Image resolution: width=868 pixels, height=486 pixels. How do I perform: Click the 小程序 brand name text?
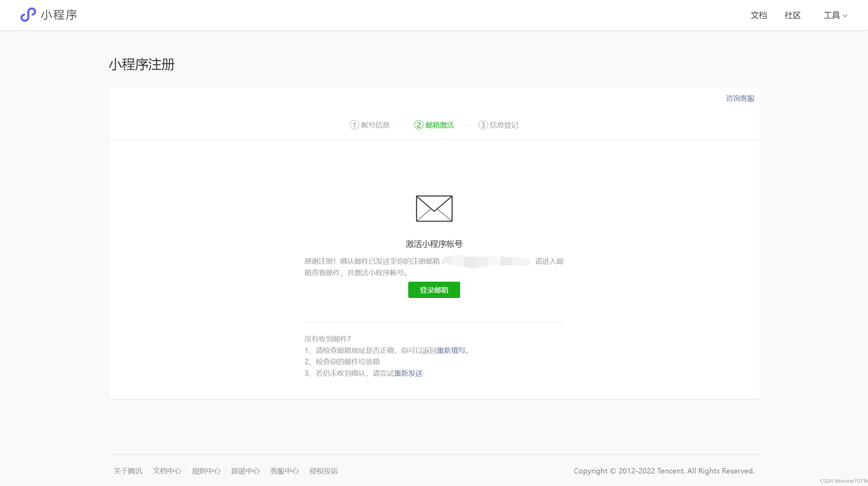coord(59,15)
